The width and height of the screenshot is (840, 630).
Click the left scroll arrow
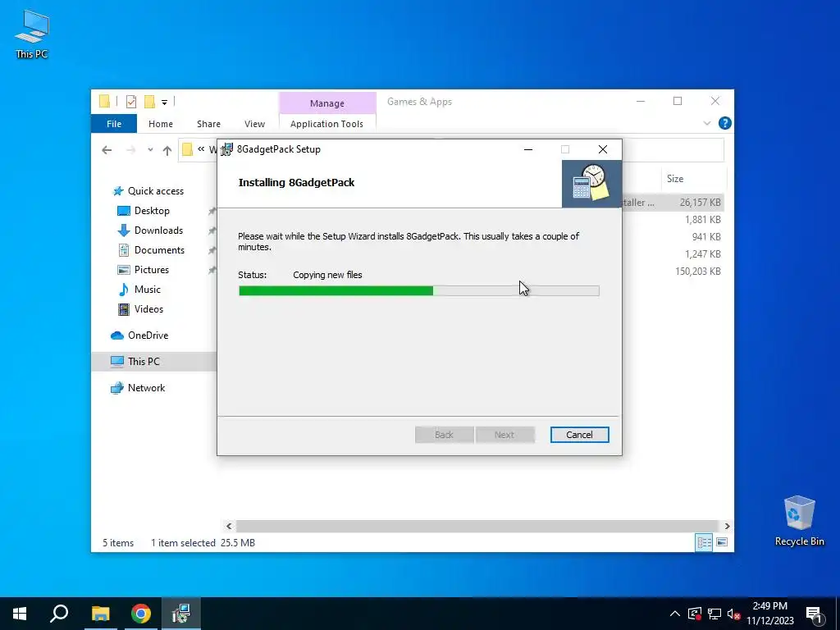coord(229,526)
